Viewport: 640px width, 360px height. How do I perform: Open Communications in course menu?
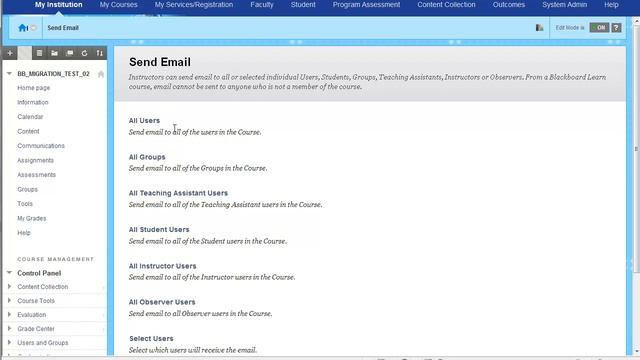[x=41, y=146]
